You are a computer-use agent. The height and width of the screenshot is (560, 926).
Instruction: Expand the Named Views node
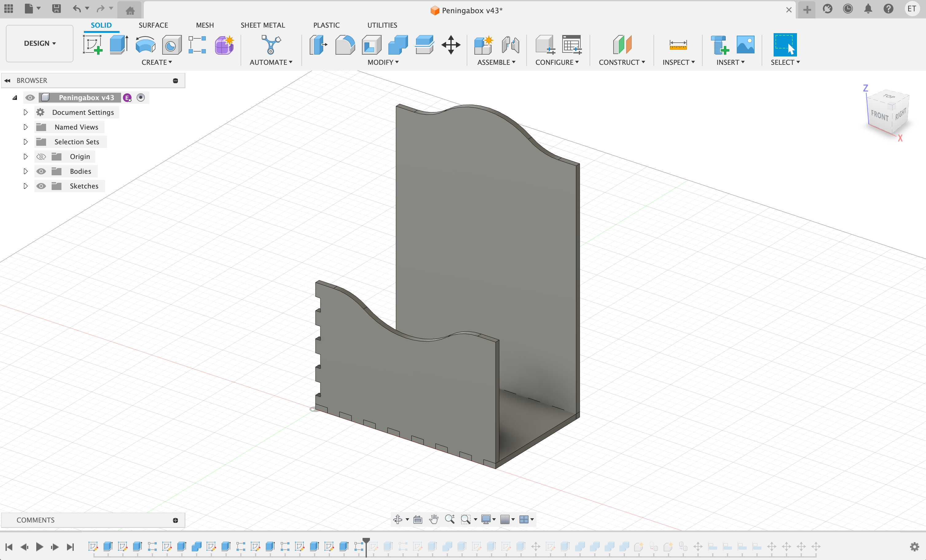(x=26, y=127)
